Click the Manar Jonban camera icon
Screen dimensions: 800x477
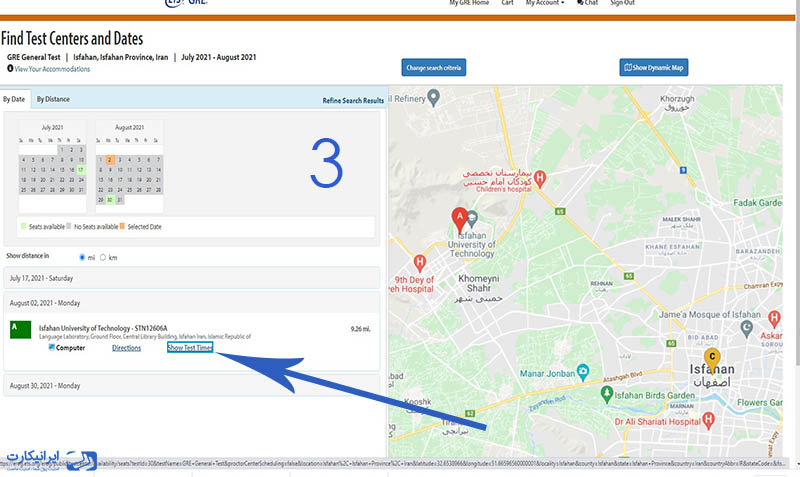coord(583,371)
